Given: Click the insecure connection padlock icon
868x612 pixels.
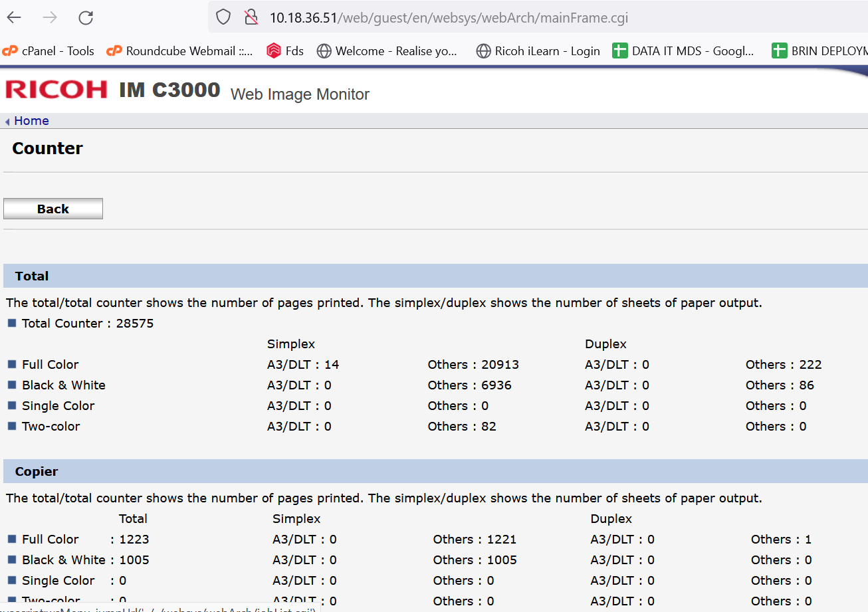Looking at the screenshot, I should (x=251, y=17).
